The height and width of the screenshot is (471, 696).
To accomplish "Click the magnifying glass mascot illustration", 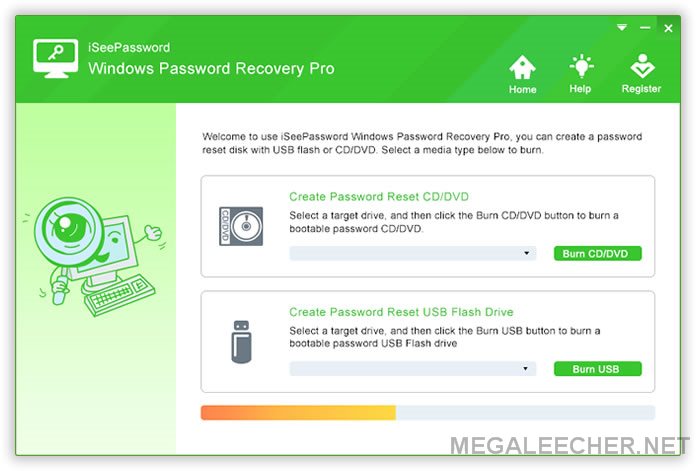I will point(95,257).
